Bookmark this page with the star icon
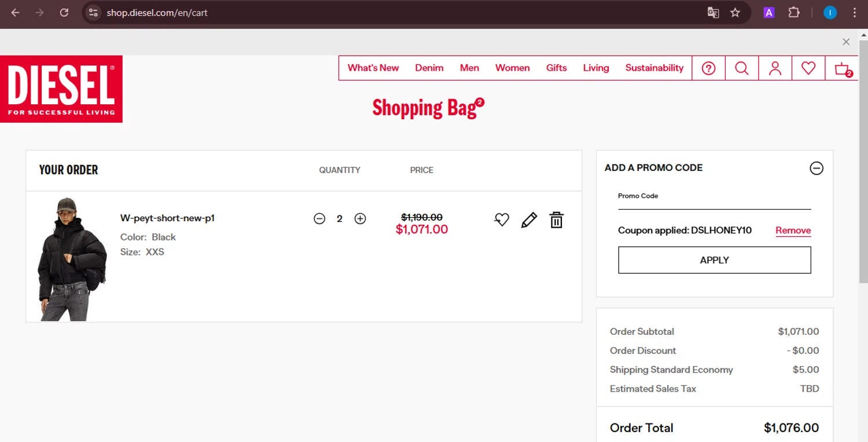Image resolution: width=868 pixels, height=442 pixels. (735, 13)
